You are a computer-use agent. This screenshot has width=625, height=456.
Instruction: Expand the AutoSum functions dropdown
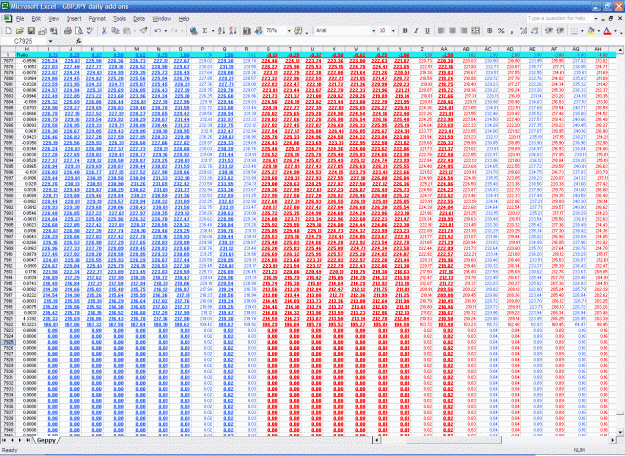click(213, 31)
